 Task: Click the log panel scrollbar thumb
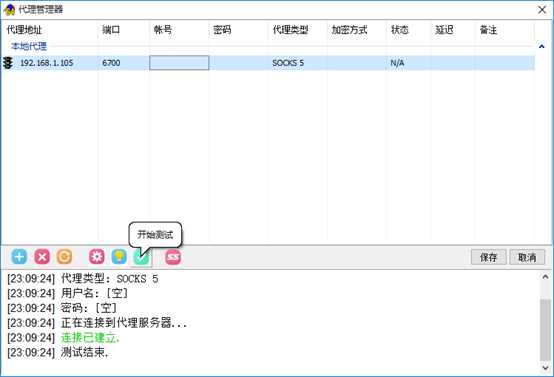(x=545, y=329)
